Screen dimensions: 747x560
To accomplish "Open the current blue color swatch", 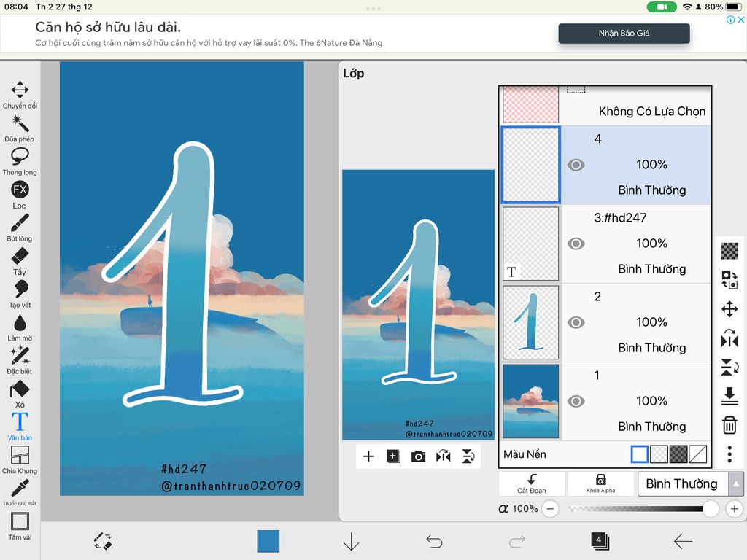I will [x=268, y=542].
